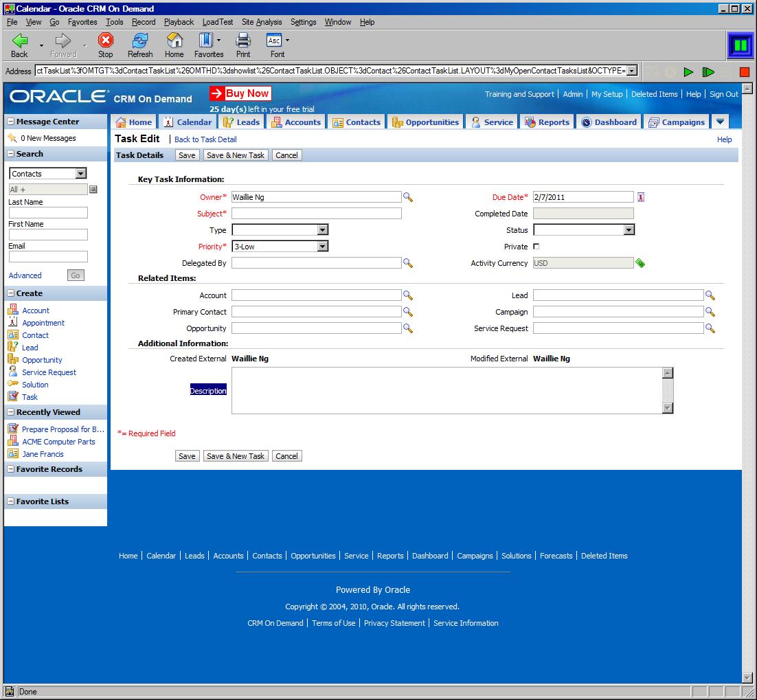Open the Service Request lookup magnifier
Image resolution: width=757 pixels, height=700 pixels.
tap(710, 328)
